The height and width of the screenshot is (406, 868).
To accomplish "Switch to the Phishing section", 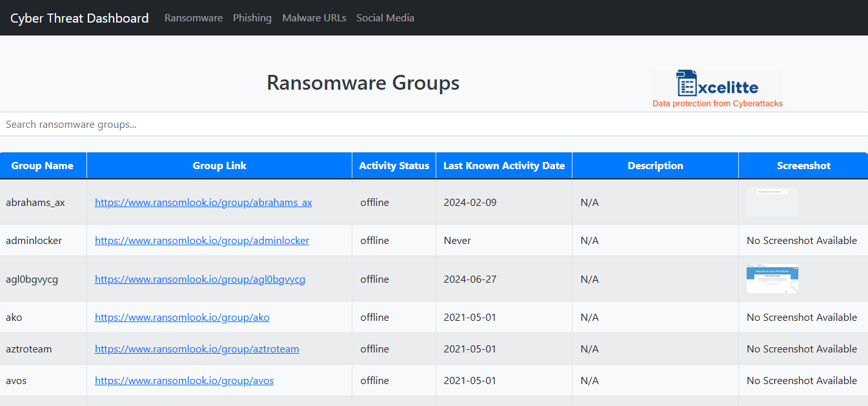I will [x=252, y=17].
